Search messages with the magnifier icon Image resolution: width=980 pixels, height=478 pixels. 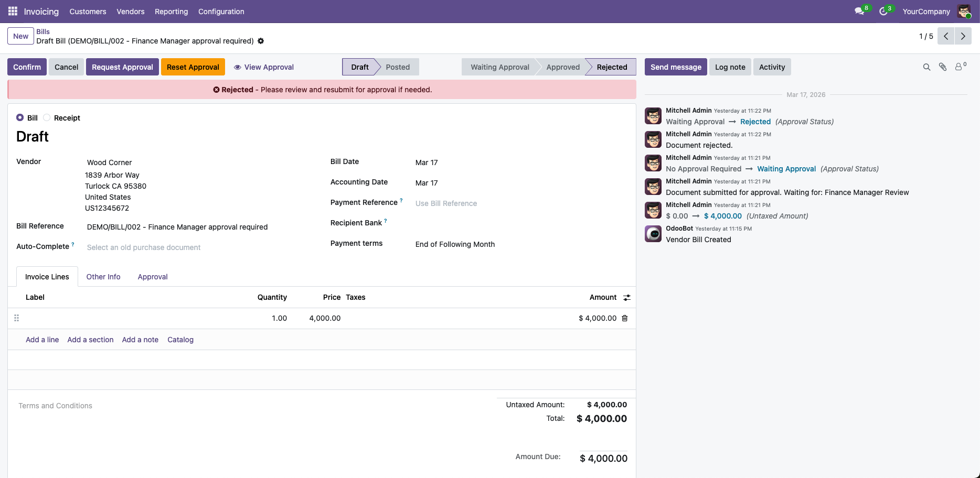point(926,67)
